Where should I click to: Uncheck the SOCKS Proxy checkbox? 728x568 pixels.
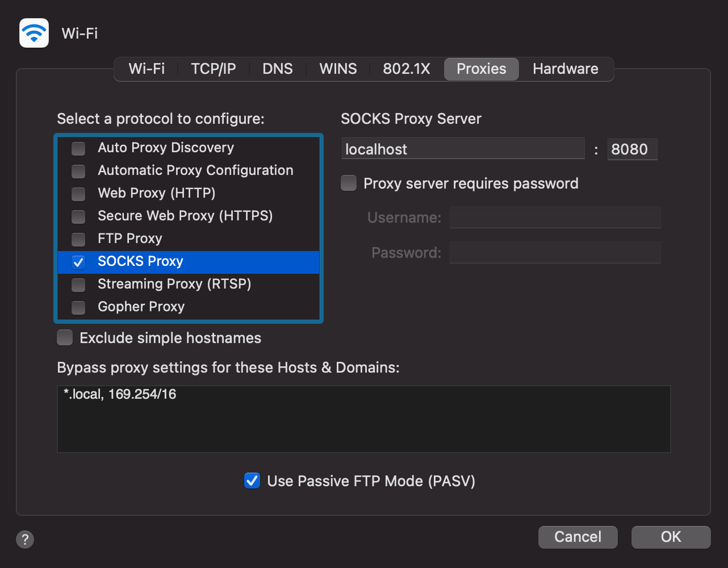[78, 262]
